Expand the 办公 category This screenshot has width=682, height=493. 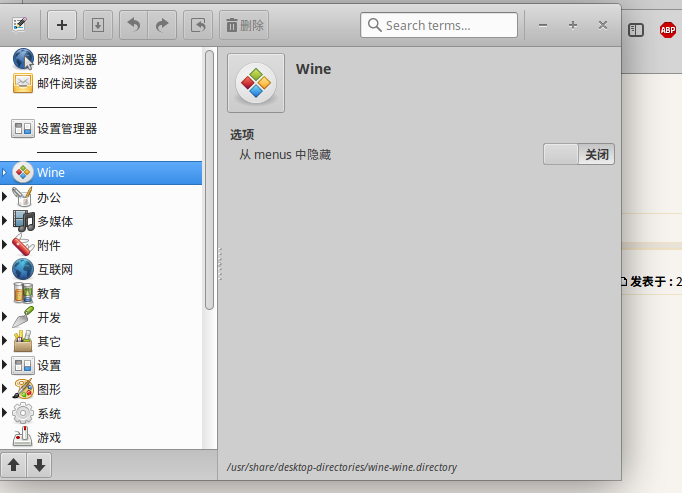coord(4,197)
